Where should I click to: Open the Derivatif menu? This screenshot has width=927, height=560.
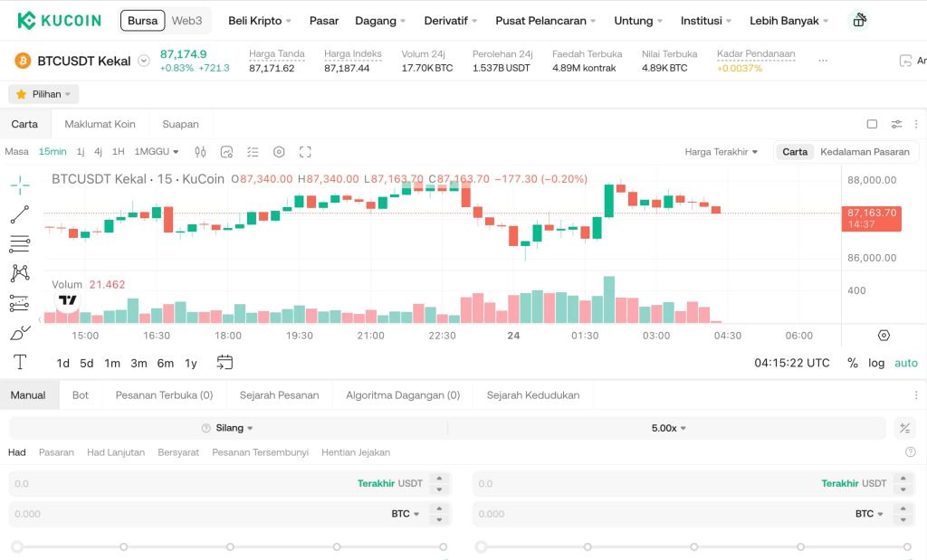448,19
